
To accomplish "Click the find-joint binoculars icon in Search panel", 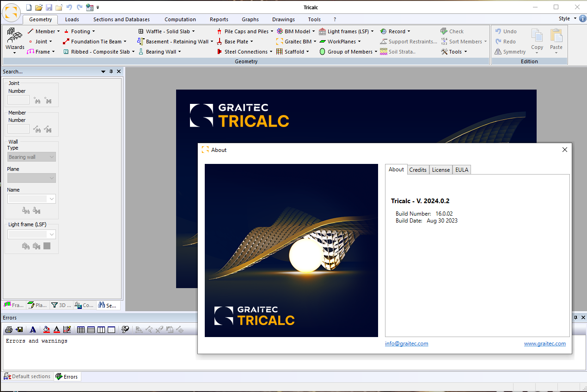I will point(37,100).
